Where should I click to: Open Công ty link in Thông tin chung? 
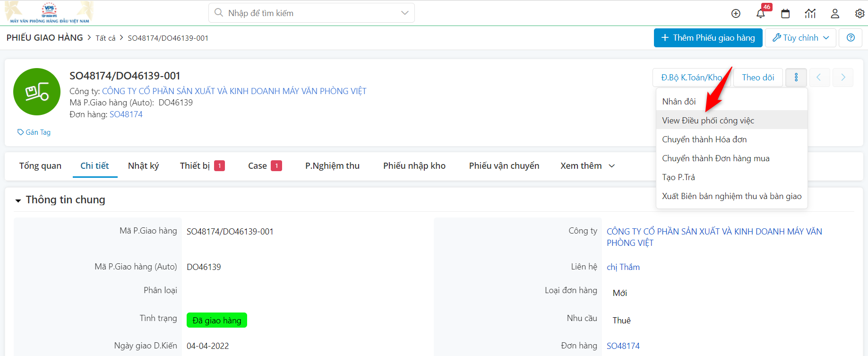714,237
